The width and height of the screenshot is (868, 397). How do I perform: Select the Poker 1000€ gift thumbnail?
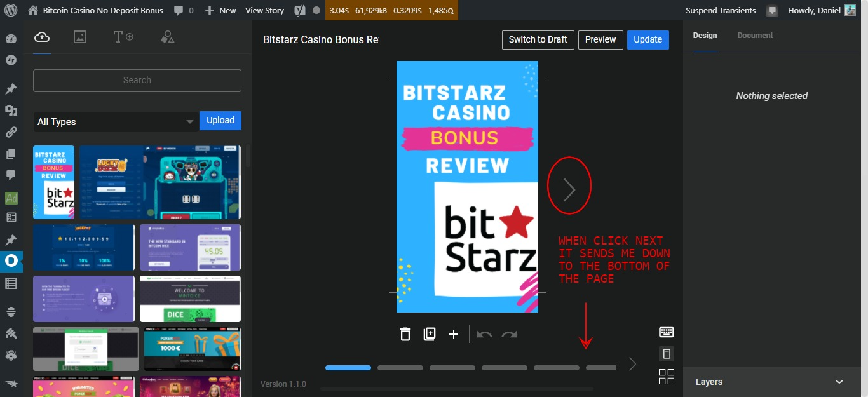193,349
